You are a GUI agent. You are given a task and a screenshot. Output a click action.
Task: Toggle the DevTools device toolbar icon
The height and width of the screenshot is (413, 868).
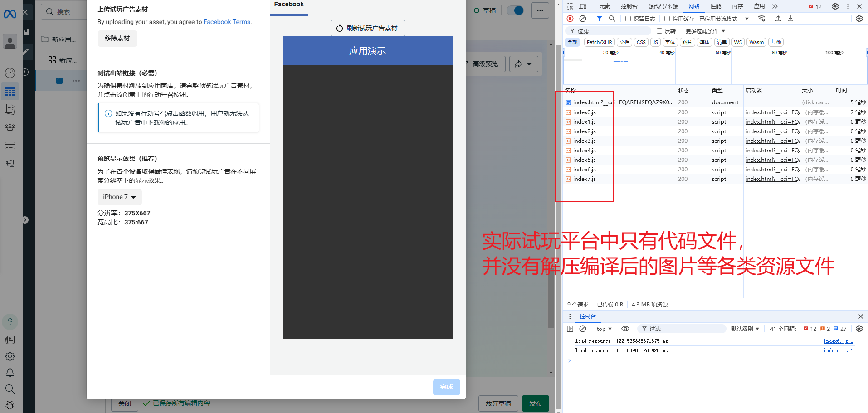pos(583,6)
